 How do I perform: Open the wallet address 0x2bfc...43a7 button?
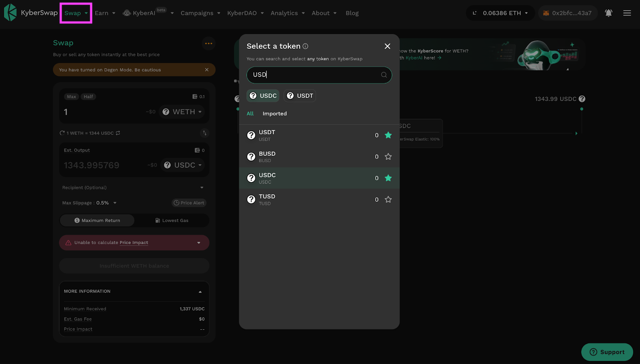tap(568, 13)
